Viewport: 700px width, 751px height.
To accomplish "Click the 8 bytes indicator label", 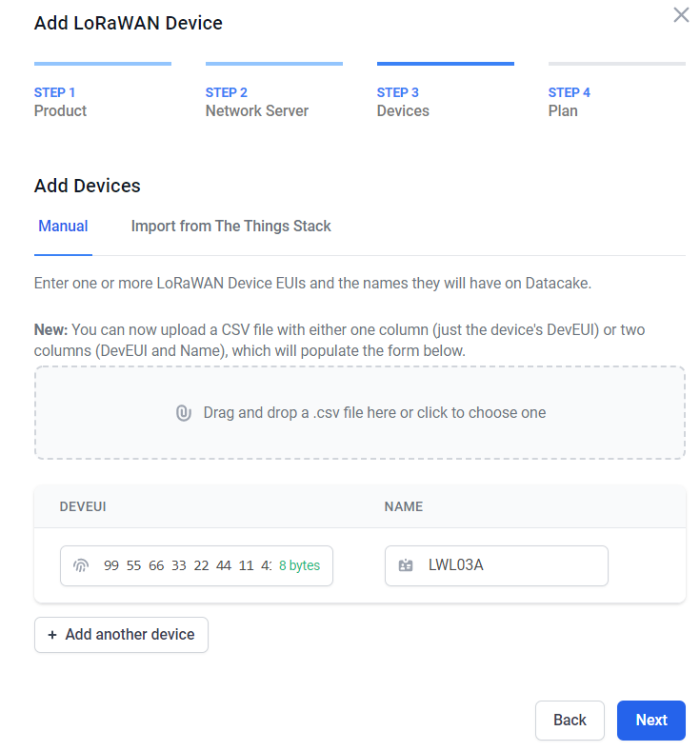I will pos(299,565).
